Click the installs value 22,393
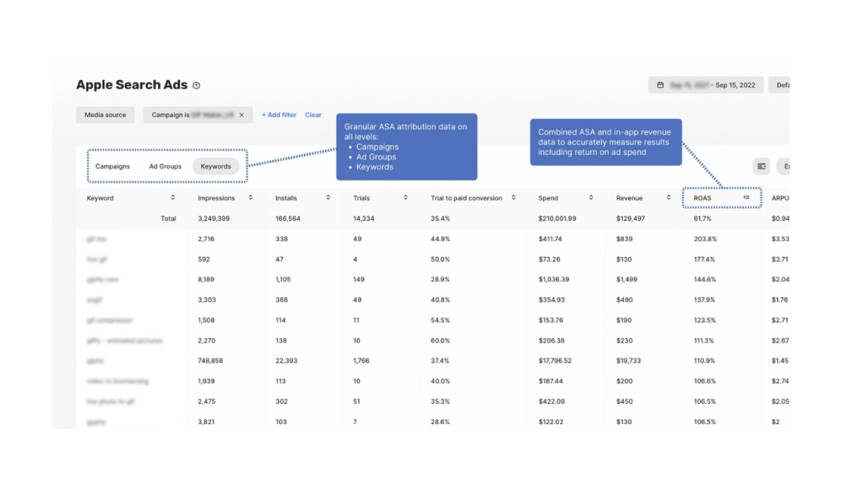The image size is (868, 488). click(x=286, y=361)
